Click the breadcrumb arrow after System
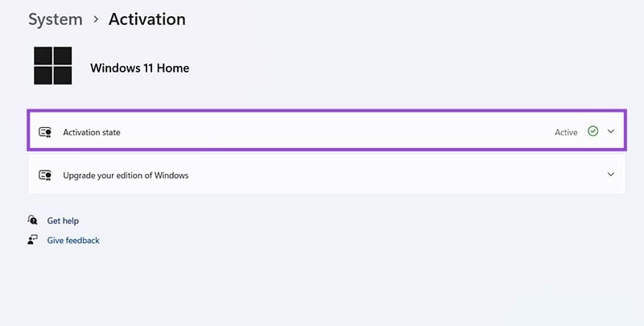 click(96, 19)
